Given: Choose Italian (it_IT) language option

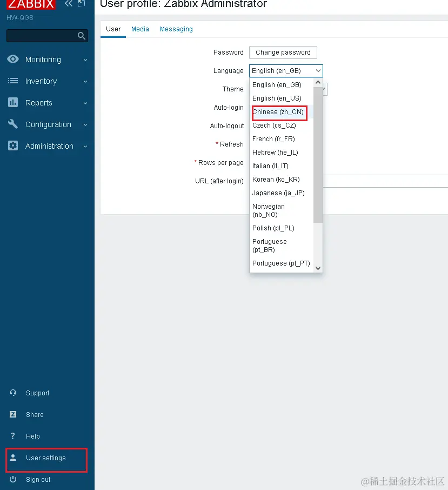Looking at the screenshot, I should point(281,166).
